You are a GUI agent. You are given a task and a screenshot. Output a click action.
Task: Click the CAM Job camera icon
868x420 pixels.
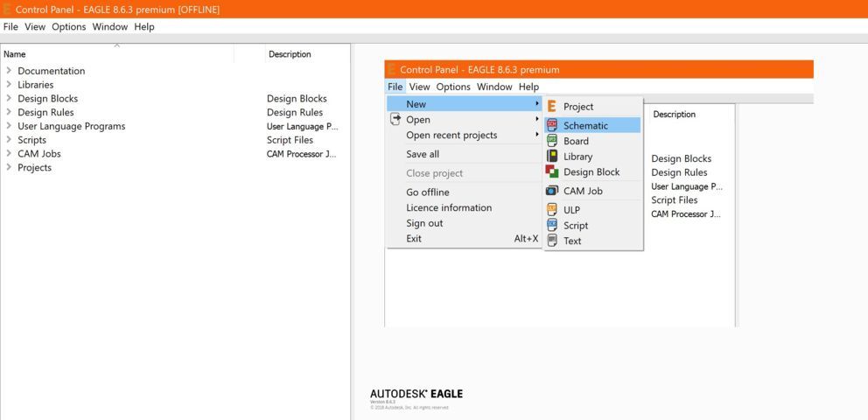click(x=552, y=191)
